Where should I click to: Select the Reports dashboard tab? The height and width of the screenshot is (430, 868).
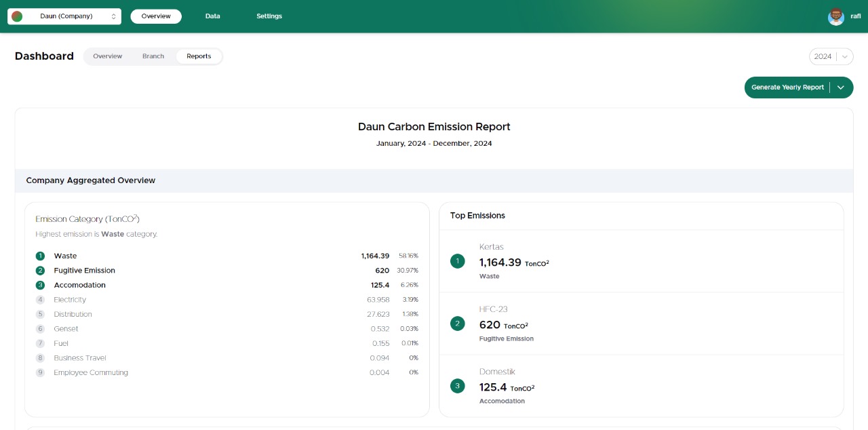point(199,56)
